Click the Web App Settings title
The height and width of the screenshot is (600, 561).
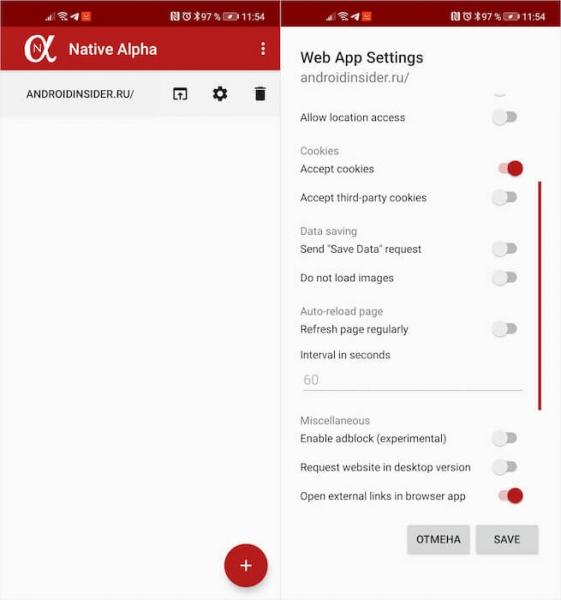pyautogui.click(x=362, y=58)
